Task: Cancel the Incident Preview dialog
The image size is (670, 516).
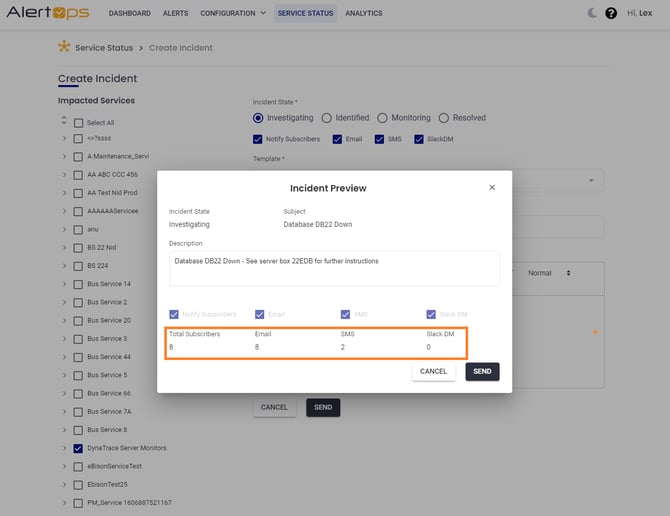Action: pyautogui.click(x=433, y=371)
